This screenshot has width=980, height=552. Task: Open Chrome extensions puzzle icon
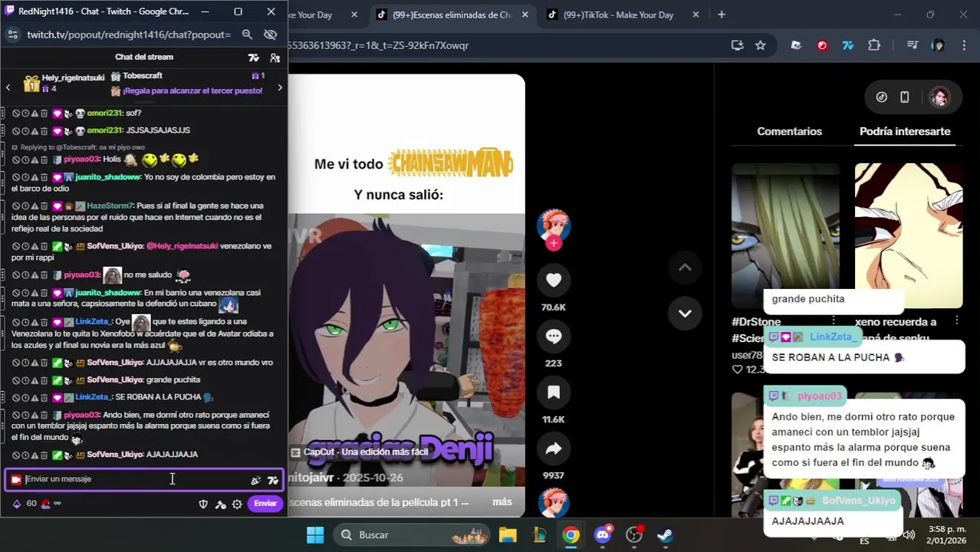[x=873, y=45]
